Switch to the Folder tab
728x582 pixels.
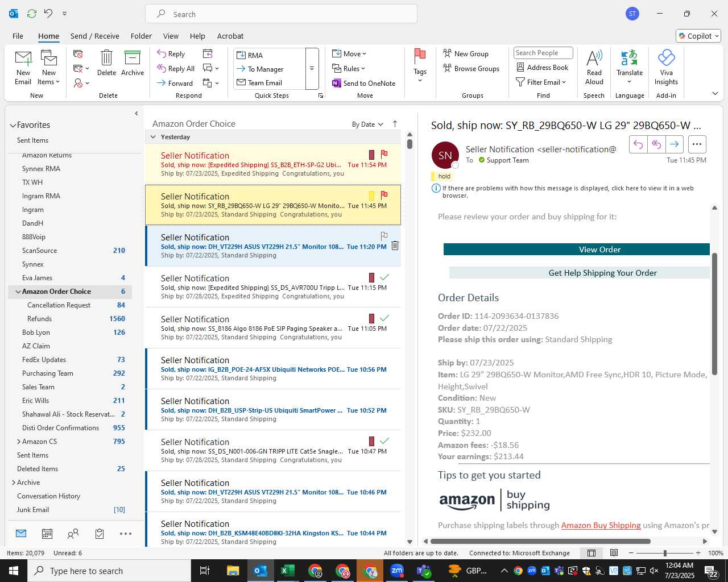141,36
